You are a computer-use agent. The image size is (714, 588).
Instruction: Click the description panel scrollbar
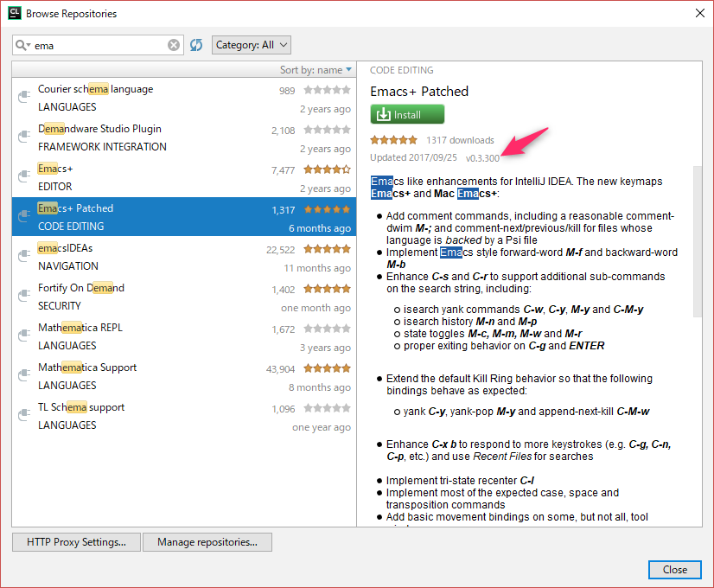[698, 241]
